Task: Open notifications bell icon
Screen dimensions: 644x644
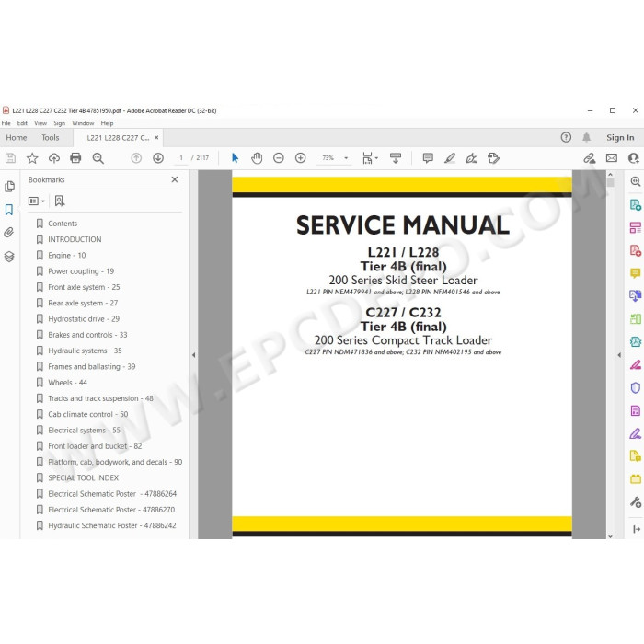Action: (x=587, y=138)
